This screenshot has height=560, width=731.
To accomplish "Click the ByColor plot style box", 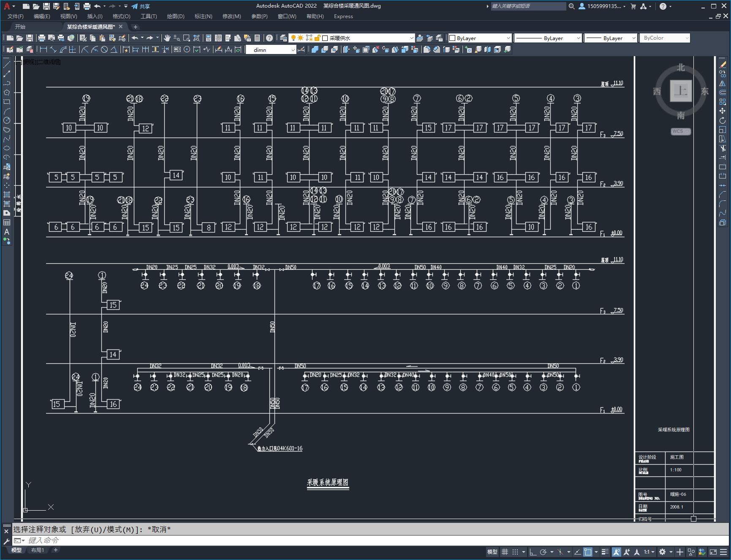I will pyautogui.click(x=665, y=38).
